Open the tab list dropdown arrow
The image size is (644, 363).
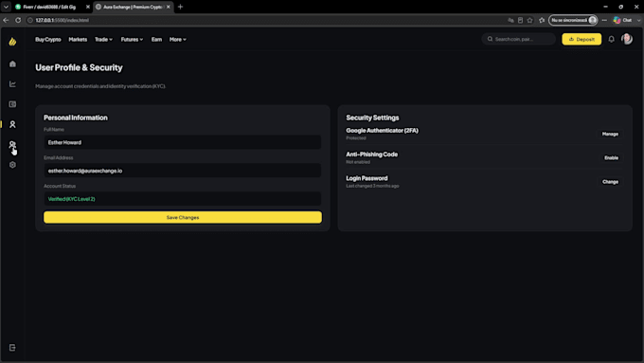point(6,7)
